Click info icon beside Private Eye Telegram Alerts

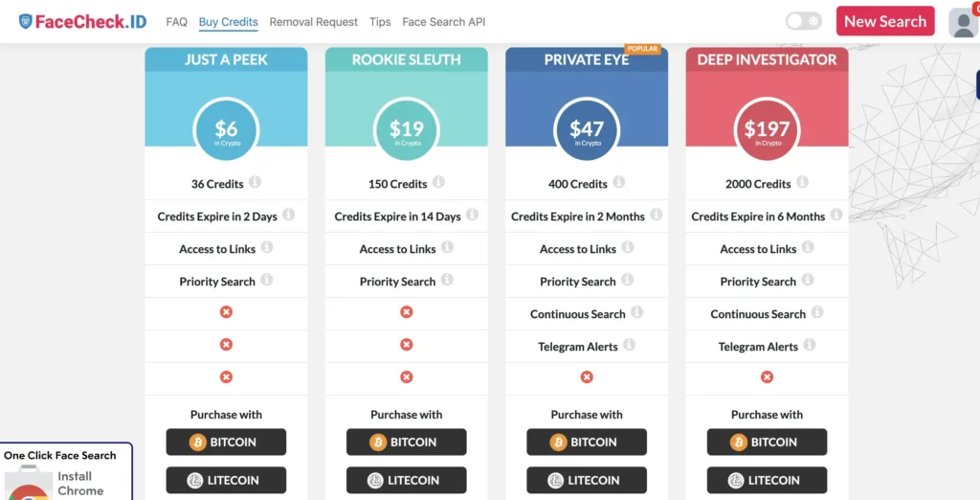629,345
